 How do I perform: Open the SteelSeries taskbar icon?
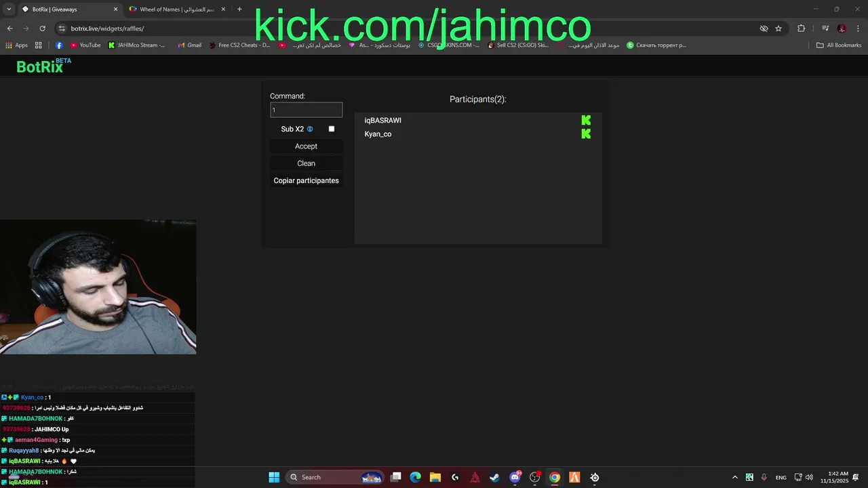click(595, 477)
